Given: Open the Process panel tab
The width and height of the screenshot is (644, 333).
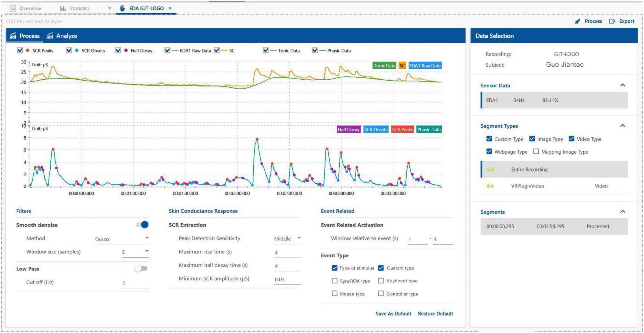Looking at the screenshot, I should point(25,36).
